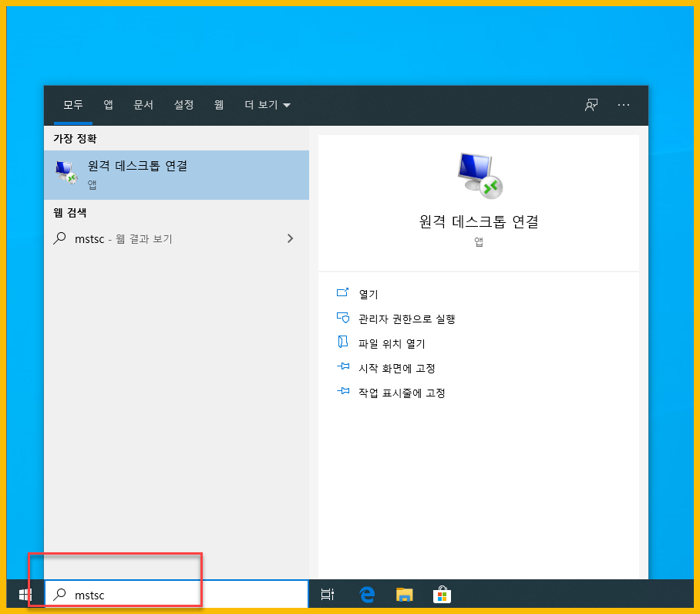
Task: Launch Microsoft Edge from the taskbar
Action: coord(367,595)
